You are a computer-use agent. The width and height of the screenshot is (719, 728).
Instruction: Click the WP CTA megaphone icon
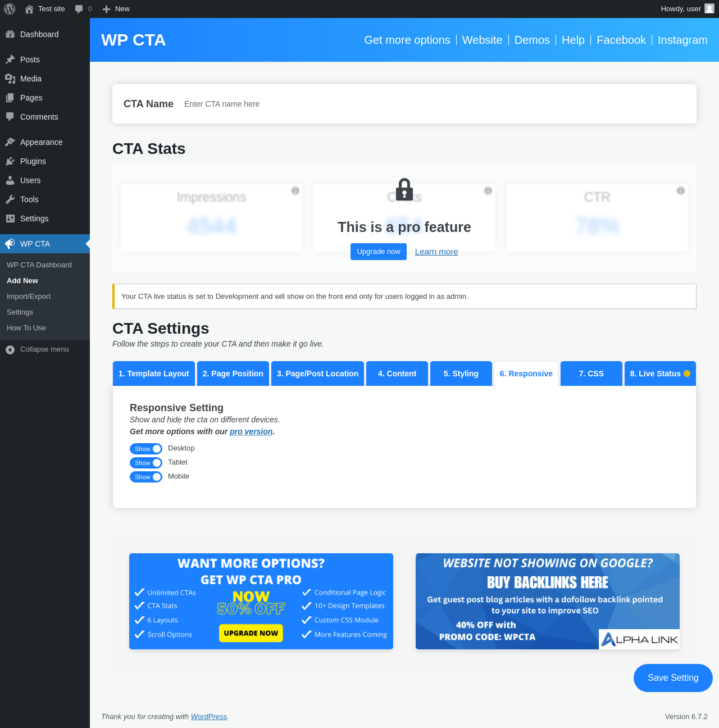point(10,244)
